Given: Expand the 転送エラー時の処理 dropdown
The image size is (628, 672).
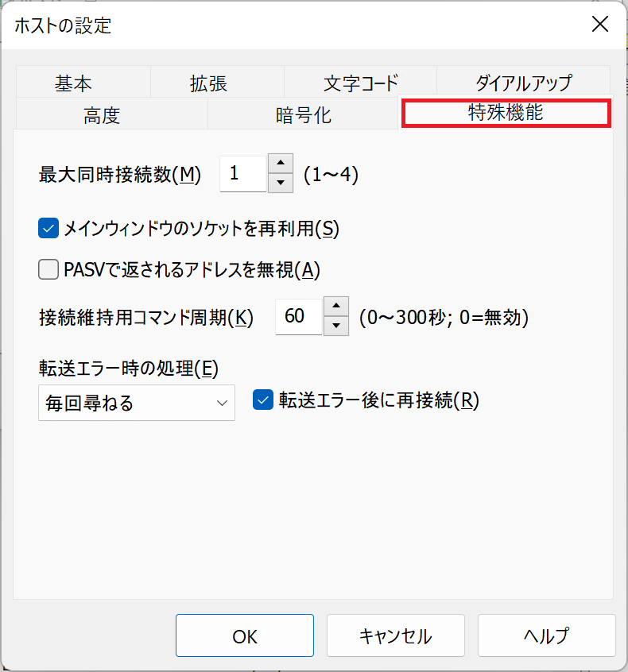Looking at the screenshot, I should (x=136, y=403).
